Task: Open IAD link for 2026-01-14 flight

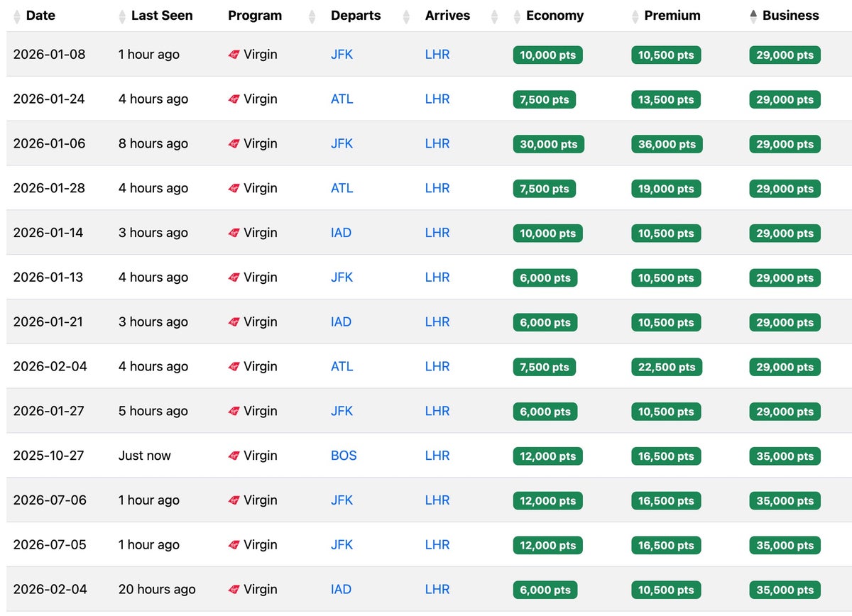Action: pos(341,233)
